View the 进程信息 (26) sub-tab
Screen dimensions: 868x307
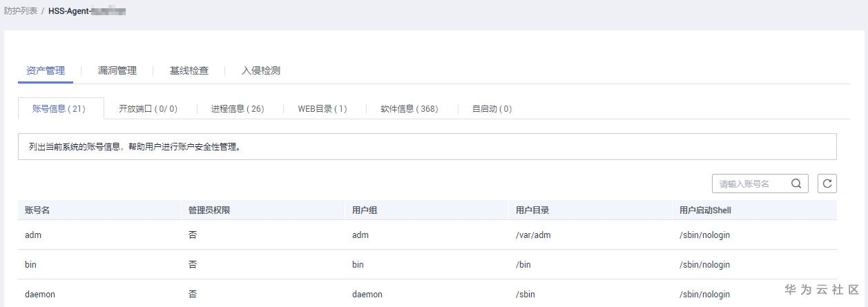[x=238, y=109]
